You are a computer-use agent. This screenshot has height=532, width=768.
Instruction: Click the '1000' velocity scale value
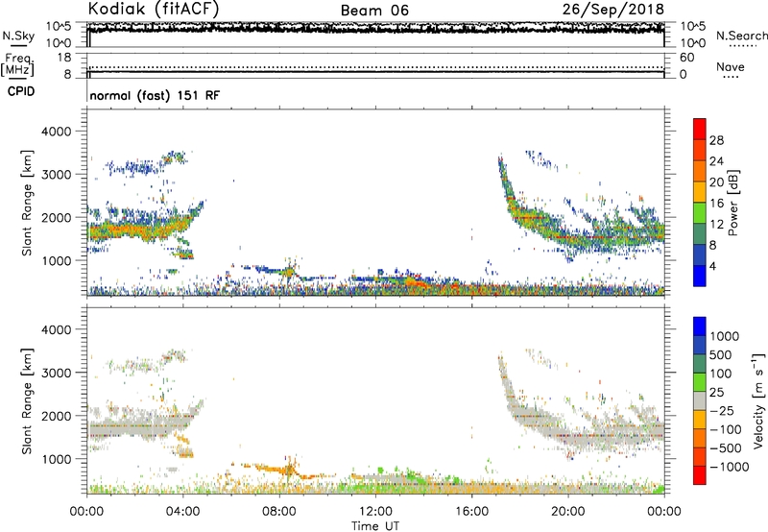pyautogui.click(x=724, y=336)
